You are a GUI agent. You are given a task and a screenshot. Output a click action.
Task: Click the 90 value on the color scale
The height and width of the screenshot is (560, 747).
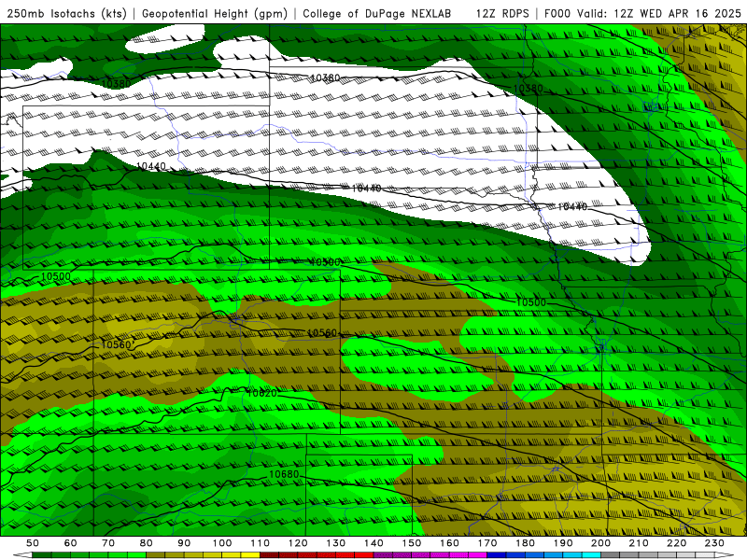[x=184, y=543]
